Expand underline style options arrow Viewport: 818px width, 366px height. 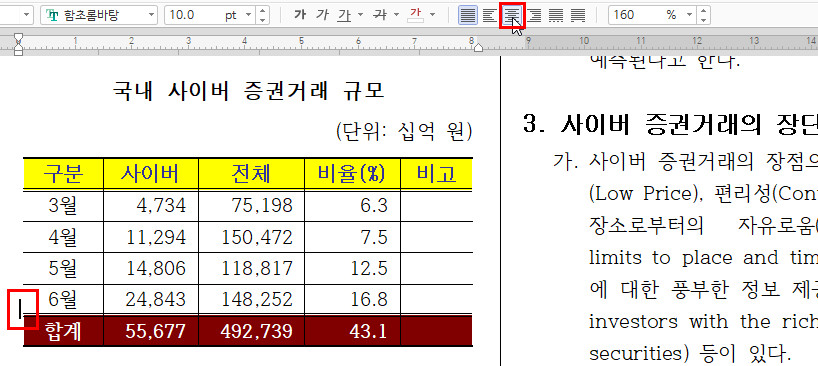(x=360, y=15)
